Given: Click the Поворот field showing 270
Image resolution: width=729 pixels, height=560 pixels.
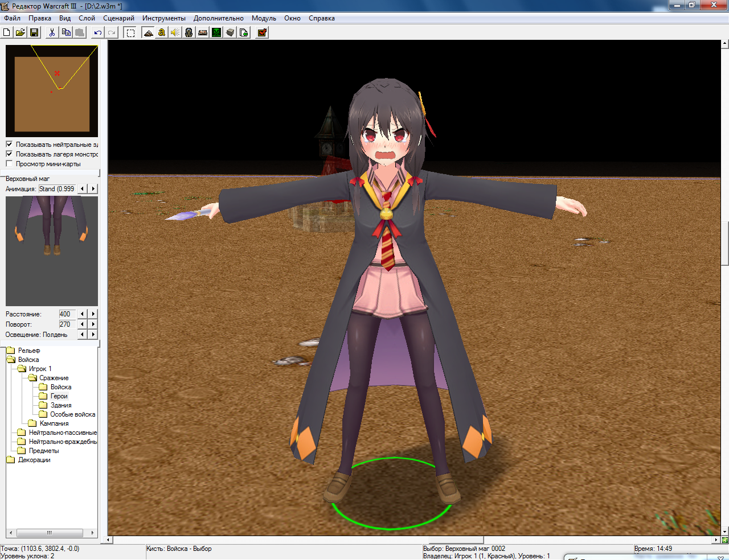Looking at the screenshot, I should pyautogui.click(x=67, y=324).
